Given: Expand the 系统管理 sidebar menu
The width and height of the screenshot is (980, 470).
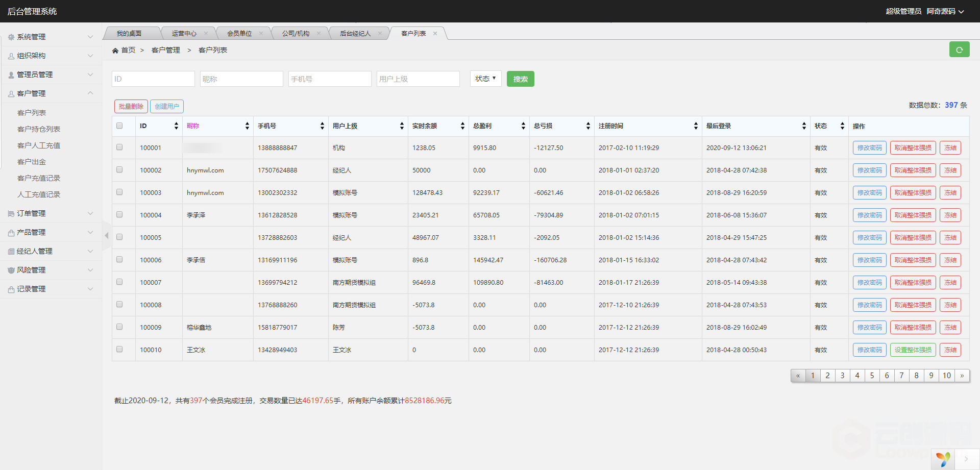Looking at the screenshot, I should 51,37.
